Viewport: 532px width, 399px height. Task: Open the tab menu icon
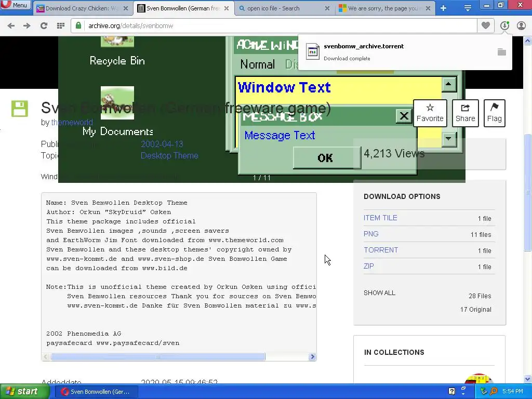(468, 8)
